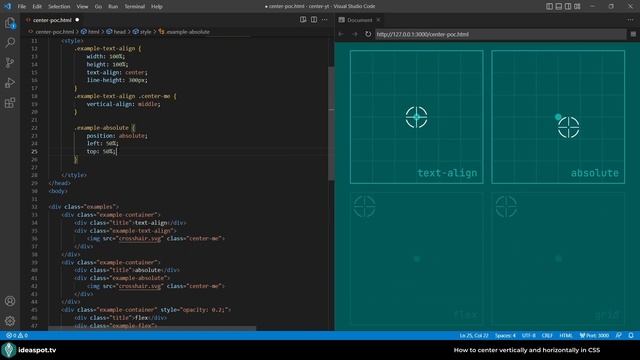Click code line 'top: 50%;'
640x360 pixels.
(x=101, y=151)
